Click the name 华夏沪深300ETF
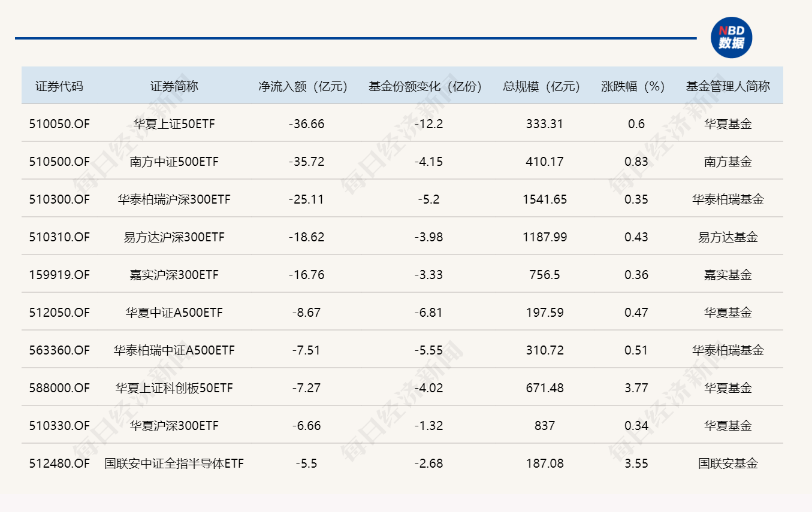Image resolution: width=812 pixels, height=512 pixels. click(x=174, y=426)
